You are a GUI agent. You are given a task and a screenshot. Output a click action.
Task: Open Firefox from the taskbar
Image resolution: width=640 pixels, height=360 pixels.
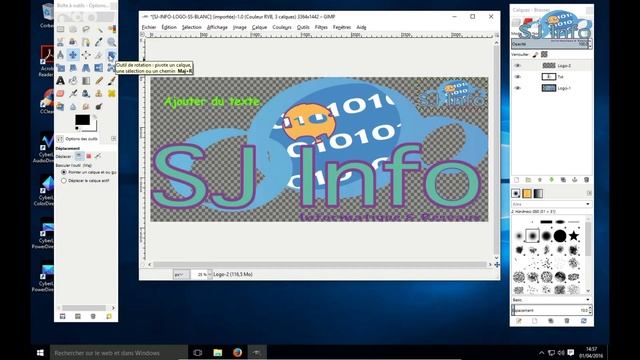tap(237, 352)
